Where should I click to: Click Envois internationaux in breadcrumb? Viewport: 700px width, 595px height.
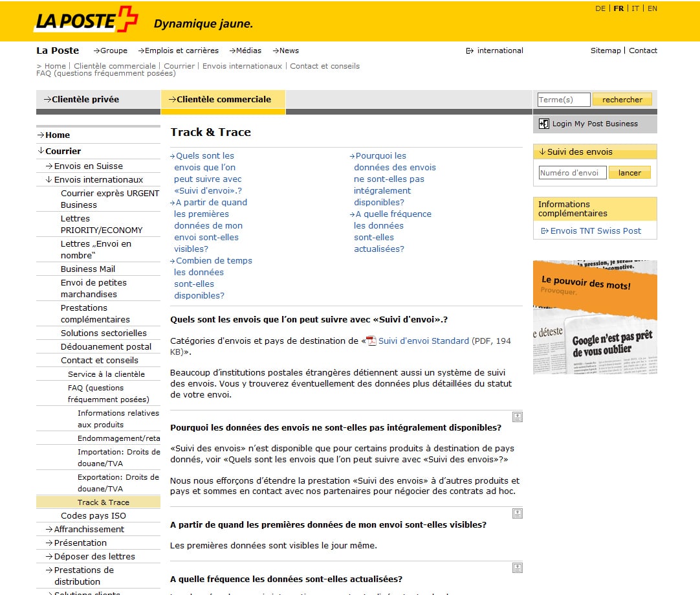(x=242, y=66)
